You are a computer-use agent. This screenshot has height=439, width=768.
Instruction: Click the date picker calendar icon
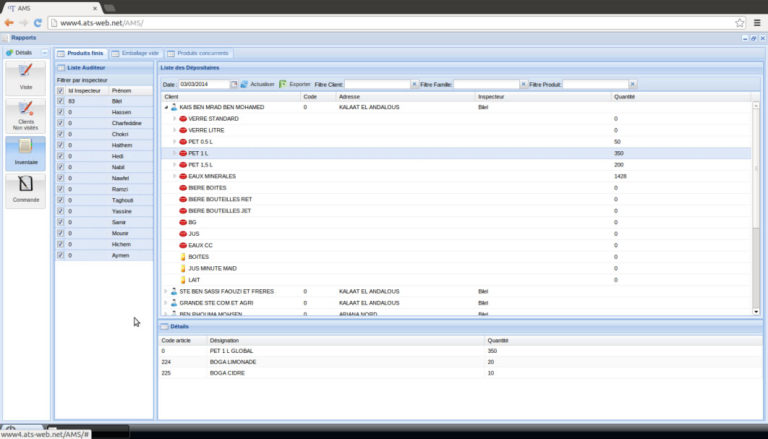point(234,85)
